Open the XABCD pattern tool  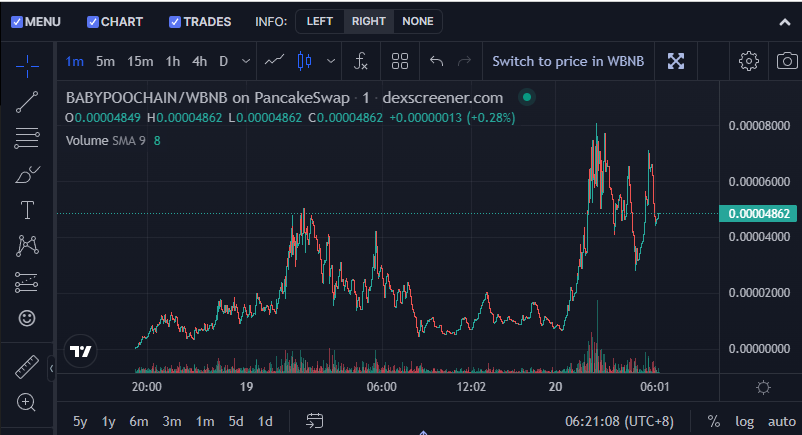pos(27,246)
